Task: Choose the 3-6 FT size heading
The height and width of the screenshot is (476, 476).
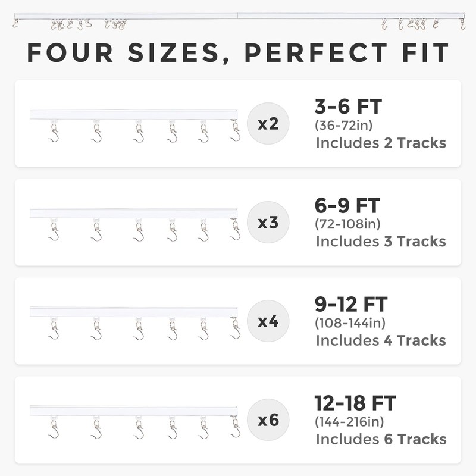Action: (x=348, y=107)
